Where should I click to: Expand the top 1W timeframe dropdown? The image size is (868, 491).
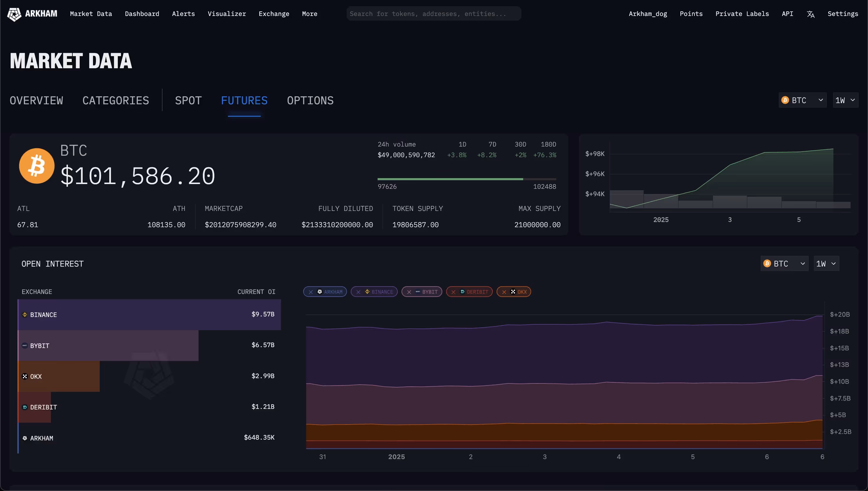pos(845,100)
